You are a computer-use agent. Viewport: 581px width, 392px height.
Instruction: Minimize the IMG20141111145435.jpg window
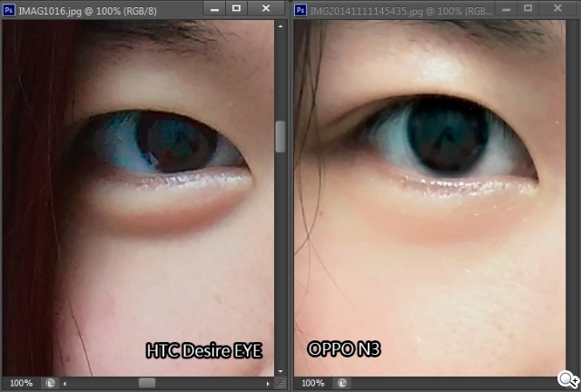pyautogui.click(x=507, y=8)
